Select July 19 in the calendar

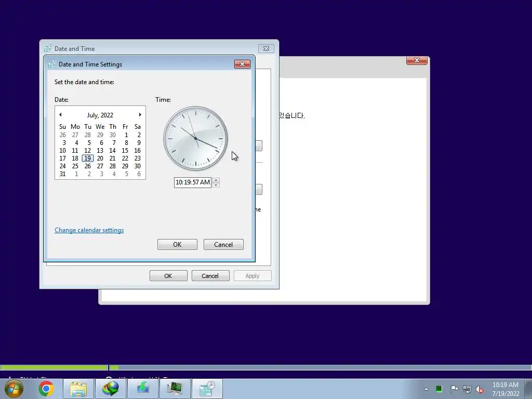click(x=87, y=158)
